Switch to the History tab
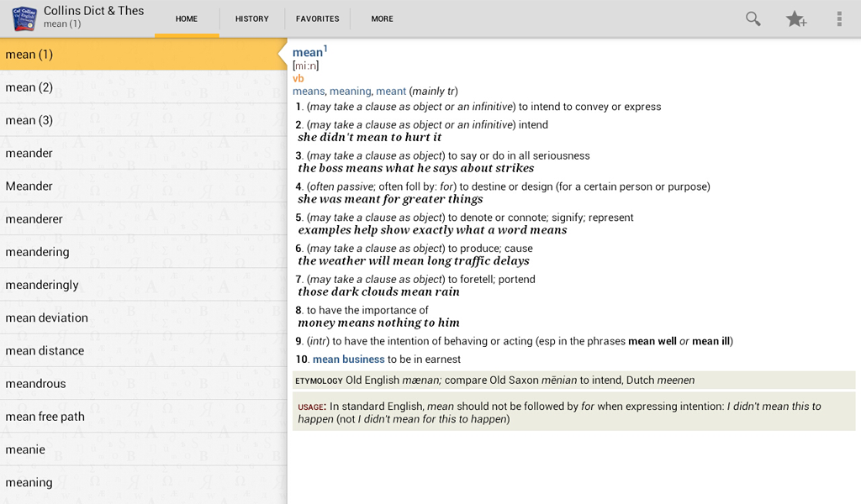 pyautogui.click(x=251, y=18)
